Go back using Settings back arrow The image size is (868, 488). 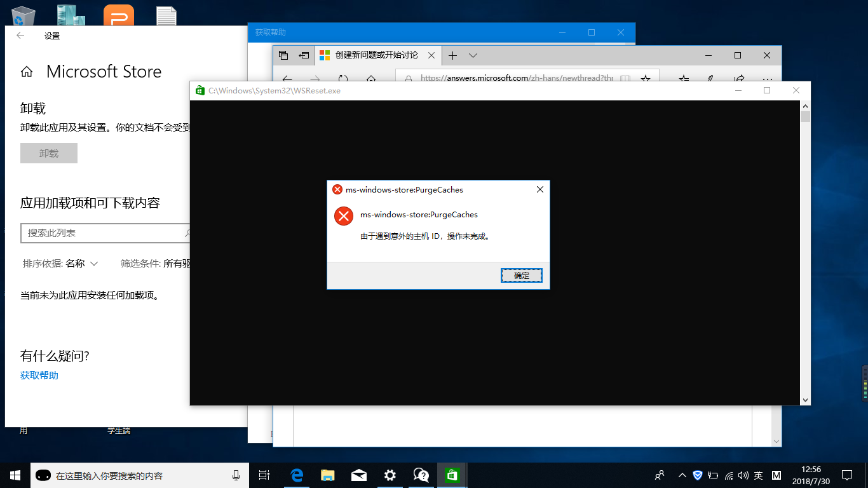click(x=20, y=36)
